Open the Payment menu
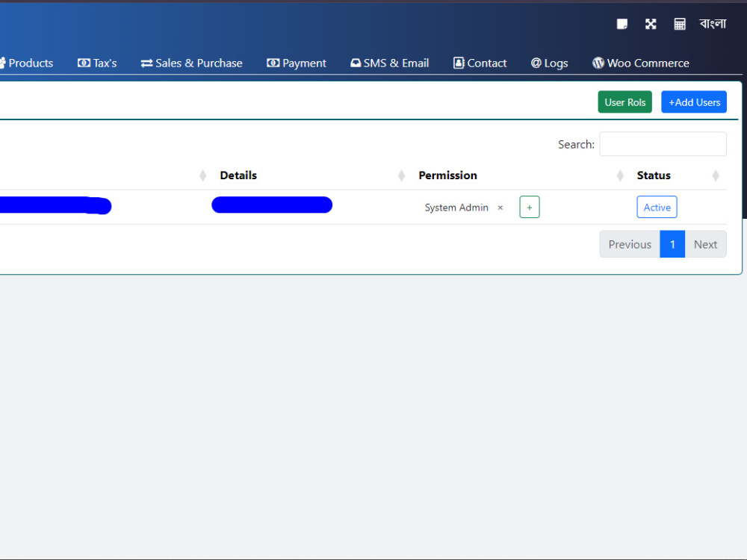This screenshot has width=747, height=560. click(297, 63)
